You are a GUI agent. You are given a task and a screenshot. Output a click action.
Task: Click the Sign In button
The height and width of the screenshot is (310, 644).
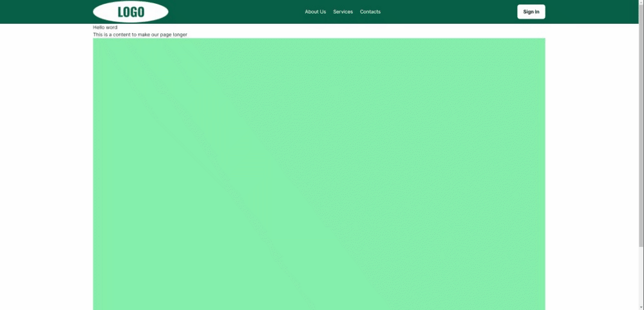click(531, 12)
